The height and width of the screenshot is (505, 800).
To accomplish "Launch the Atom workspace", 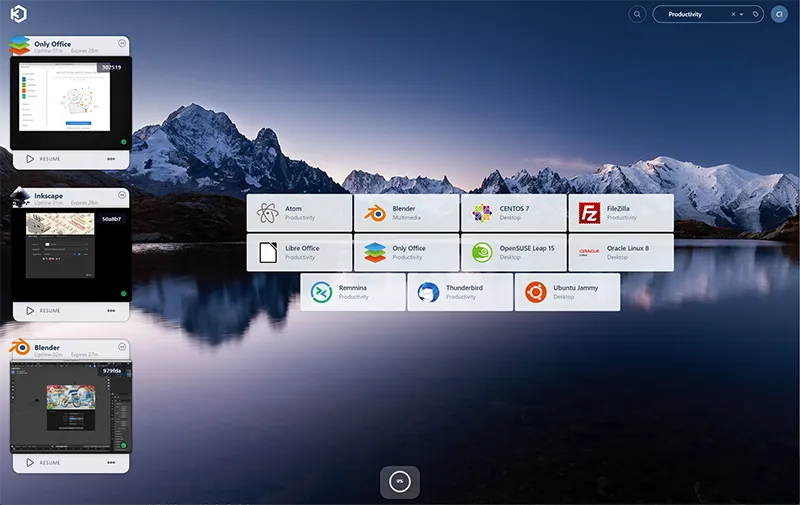I will (299, 213).
